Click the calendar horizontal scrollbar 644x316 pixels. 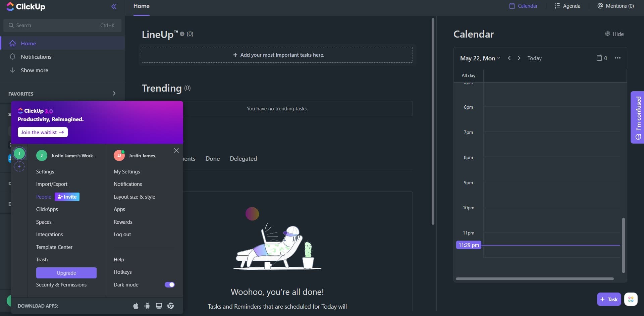pyautogui.click(x=535, y=279)
